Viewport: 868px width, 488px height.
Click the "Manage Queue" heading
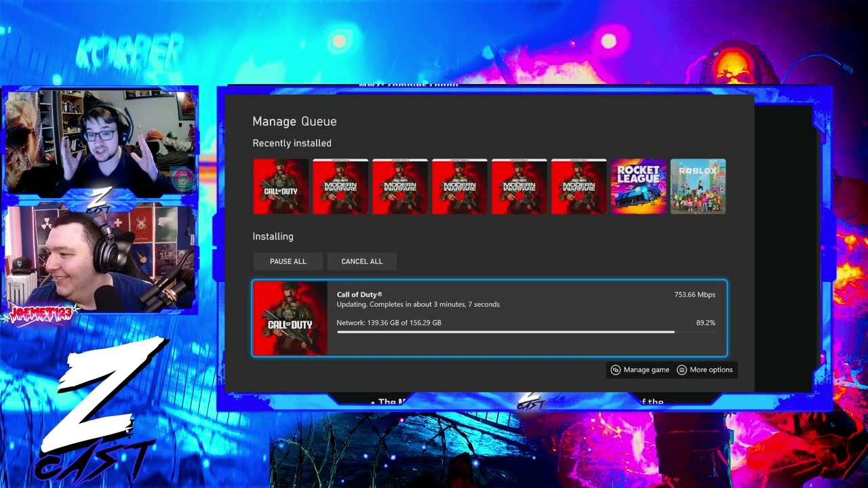click(x=294, y=121)
